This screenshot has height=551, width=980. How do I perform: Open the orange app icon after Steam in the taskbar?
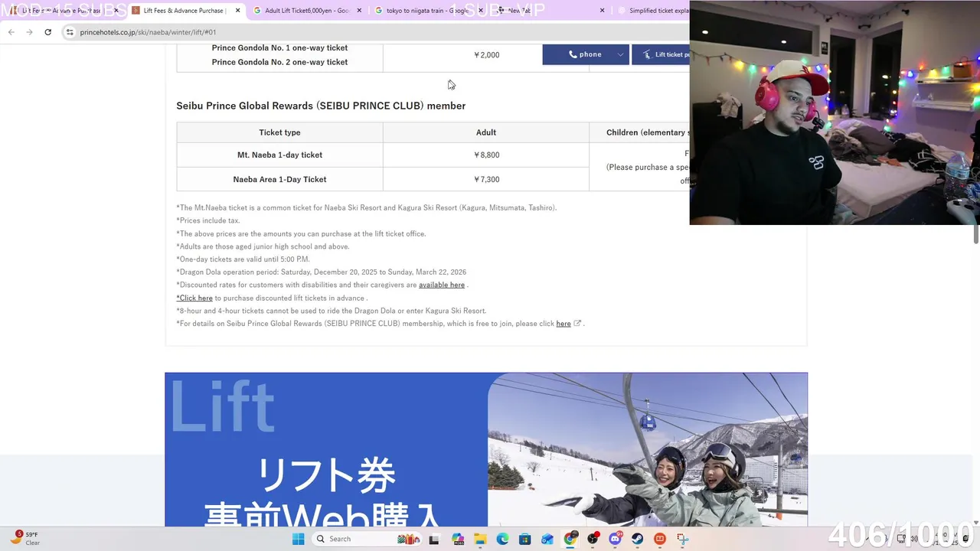coord(659,539)
